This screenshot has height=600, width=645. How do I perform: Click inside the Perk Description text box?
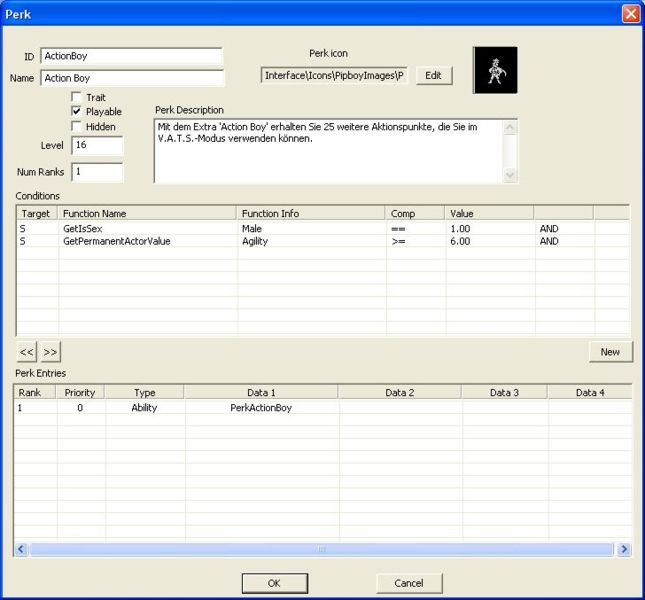328,151
